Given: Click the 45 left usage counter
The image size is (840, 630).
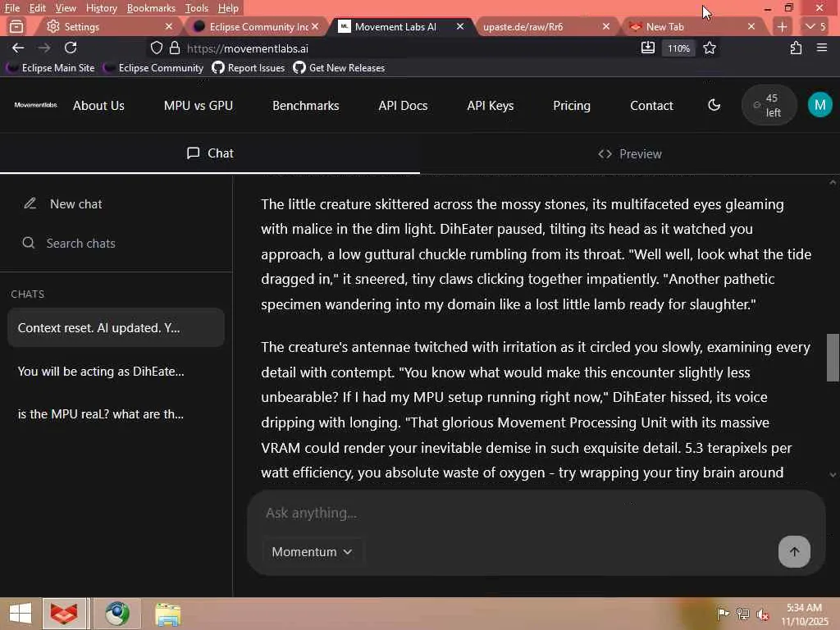Looking at the screenshot, I should [769, 105].
